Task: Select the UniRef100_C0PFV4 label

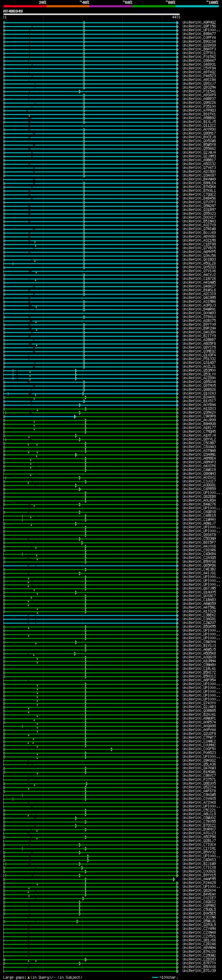Action: (199, 38)
